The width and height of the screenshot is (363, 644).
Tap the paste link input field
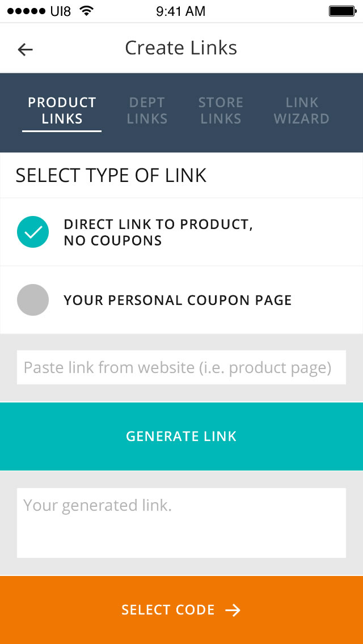point(181,367)
